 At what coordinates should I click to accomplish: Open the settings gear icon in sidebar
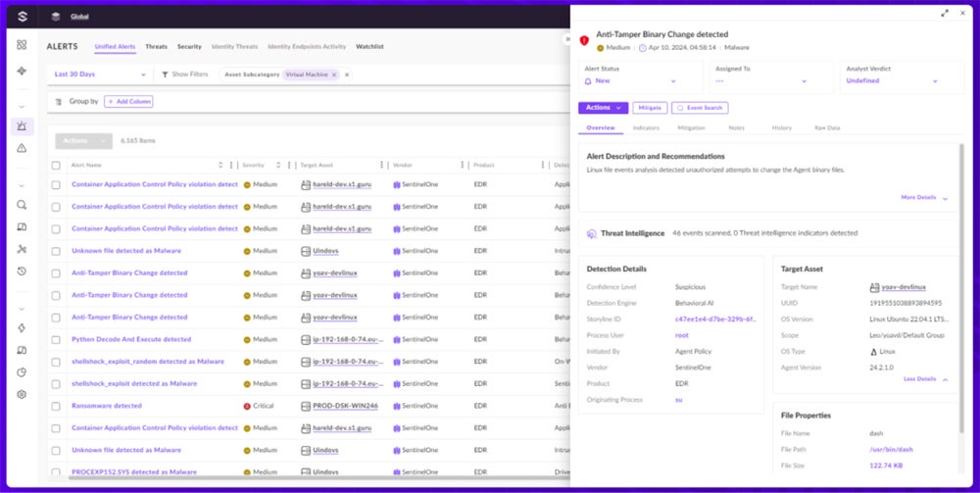(22, 394)
